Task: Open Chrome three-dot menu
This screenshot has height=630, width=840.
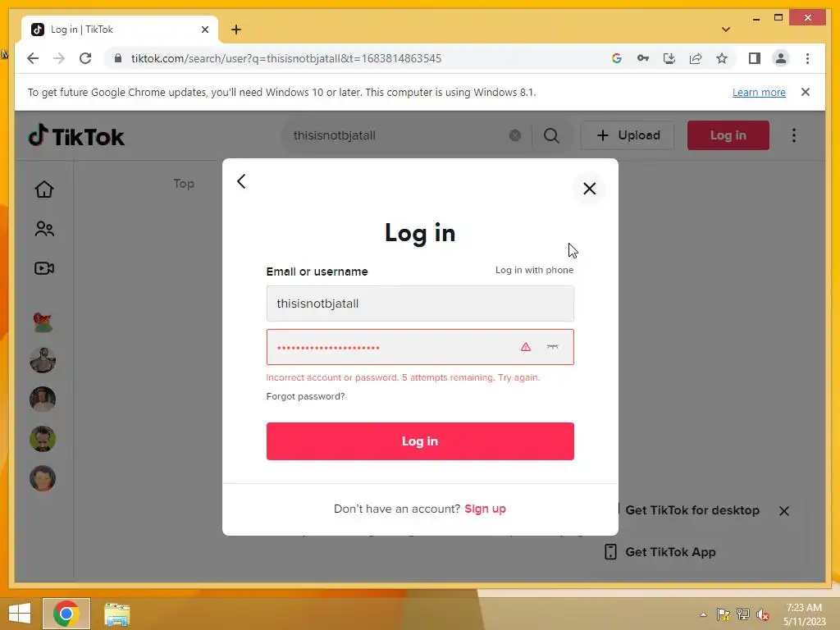Action: [807, 58]
